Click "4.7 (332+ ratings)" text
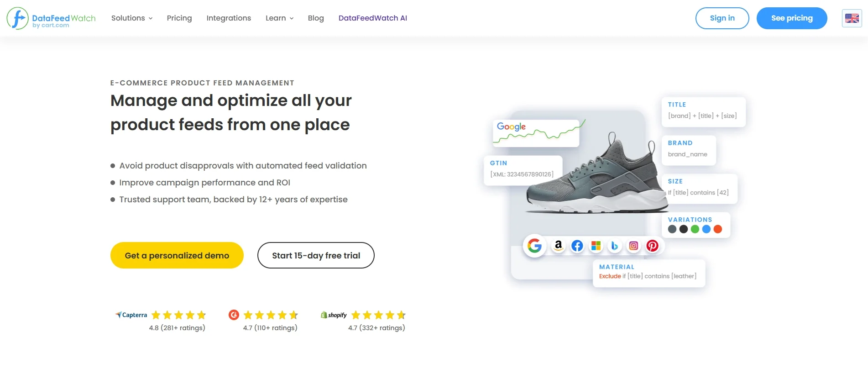Image resolution: width=868 pixels, height=374 pixels. point(376,328)
